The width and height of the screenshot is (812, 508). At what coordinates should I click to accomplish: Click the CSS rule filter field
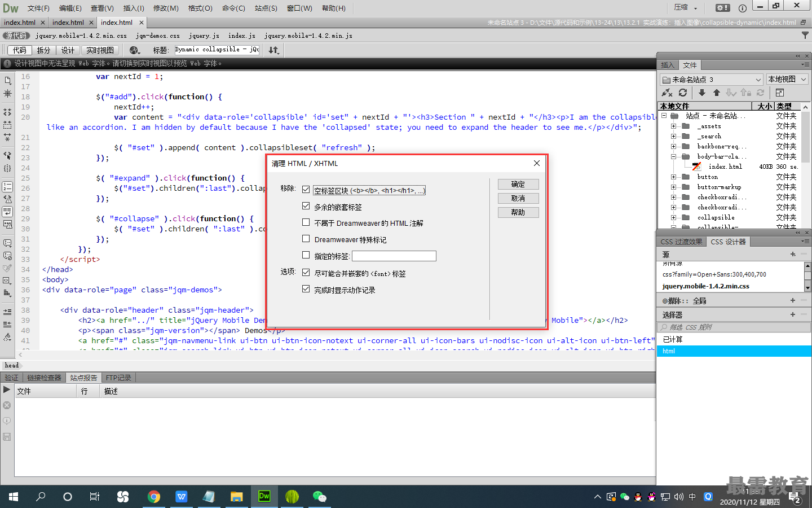tap(734, 327)
